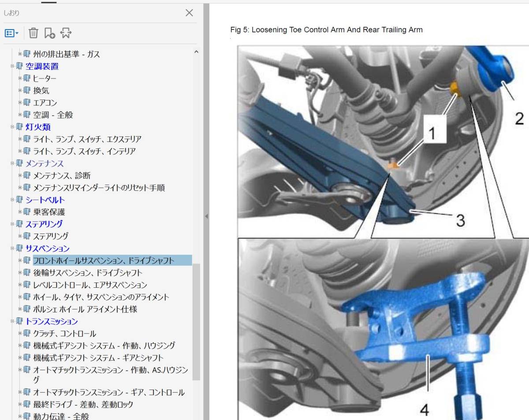This screenshot has width=529, height=420.
Task: Open ホイール、タイヤ、サスペンションのアライメント bookmark
Action: [101, 297]
